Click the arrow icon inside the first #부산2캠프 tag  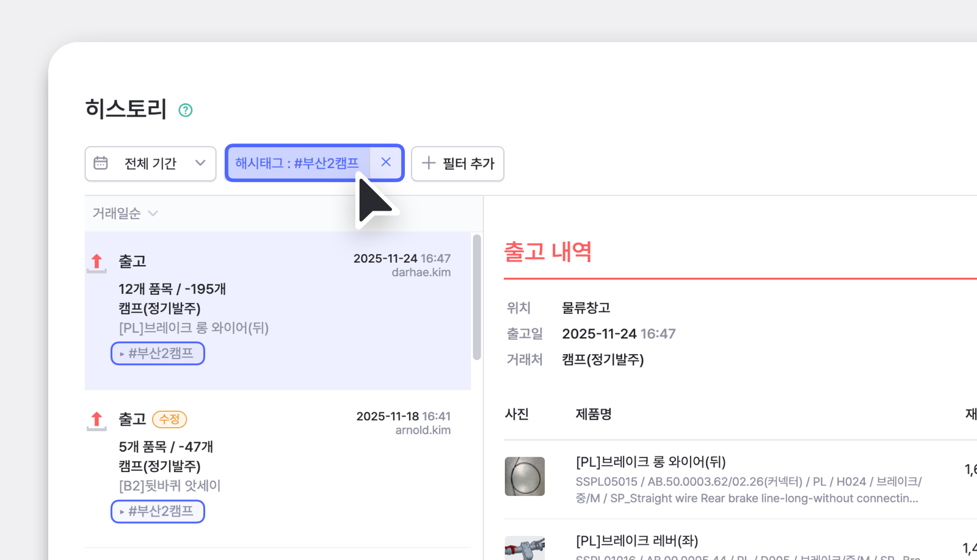point(121,354)
